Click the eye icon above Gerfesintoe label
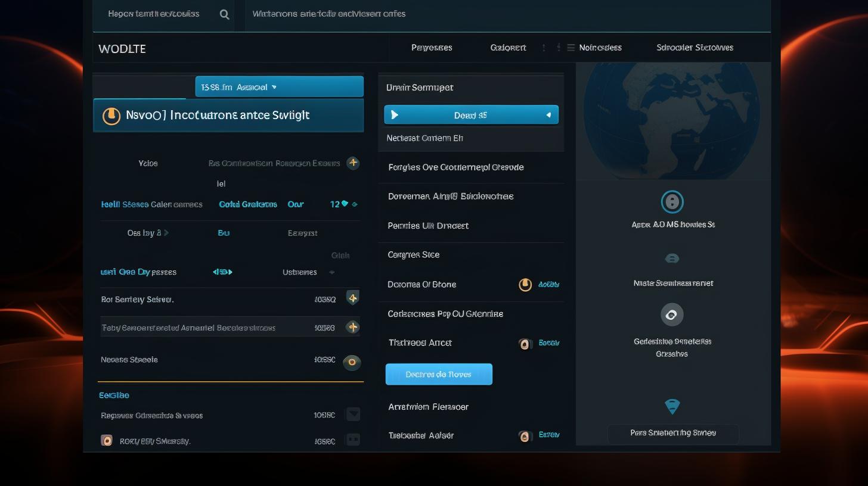The image size is (868, 486). click(672, 314)
